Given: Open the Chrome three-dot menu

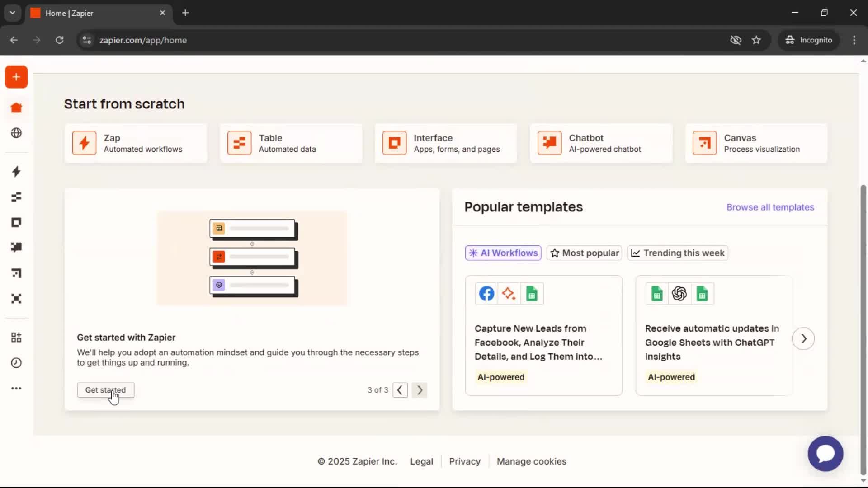Looking at the screenshot, I should pos(854,40).
